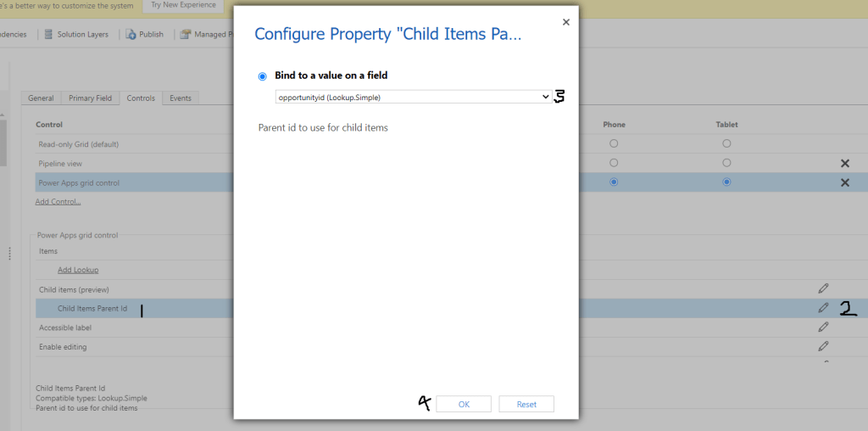Screen dimensions: 868x431
Task: Close the Configure Property dialog
Action: click(565, 21)
